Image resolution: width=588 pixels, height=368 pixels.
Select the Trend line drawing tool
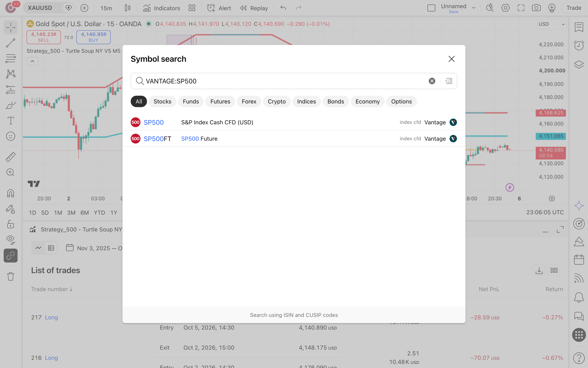click(x=10, y=43)
